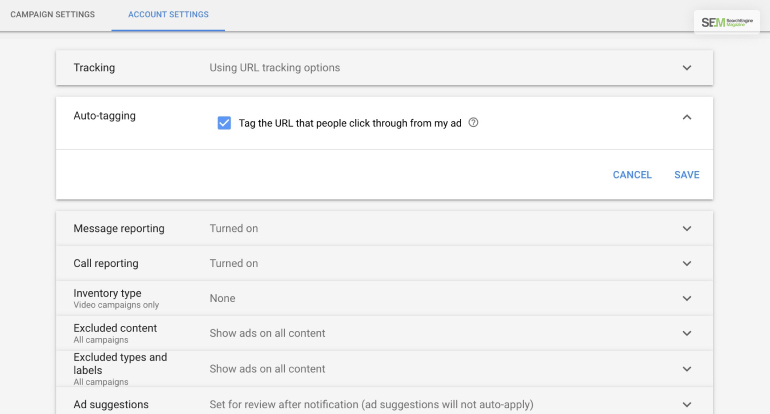770x414 pixels.
Task: Expand the Ad suggestions row
Action: click(x=686, y=404)
